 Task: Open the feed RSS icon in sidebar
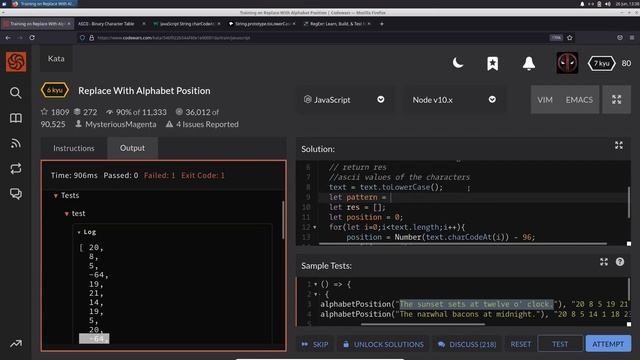click(16, 143)
